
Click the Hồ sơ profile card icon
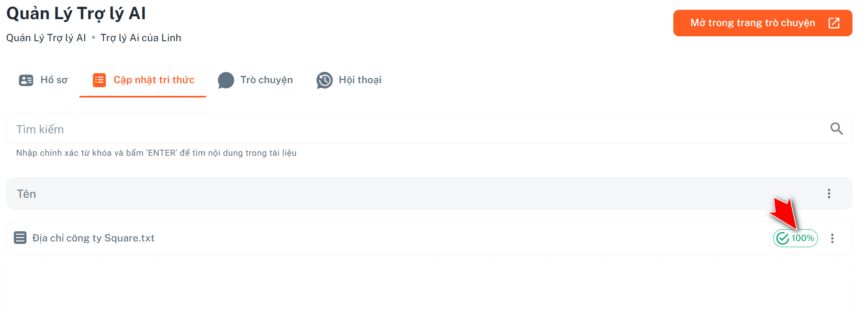(x=26, y=80)
